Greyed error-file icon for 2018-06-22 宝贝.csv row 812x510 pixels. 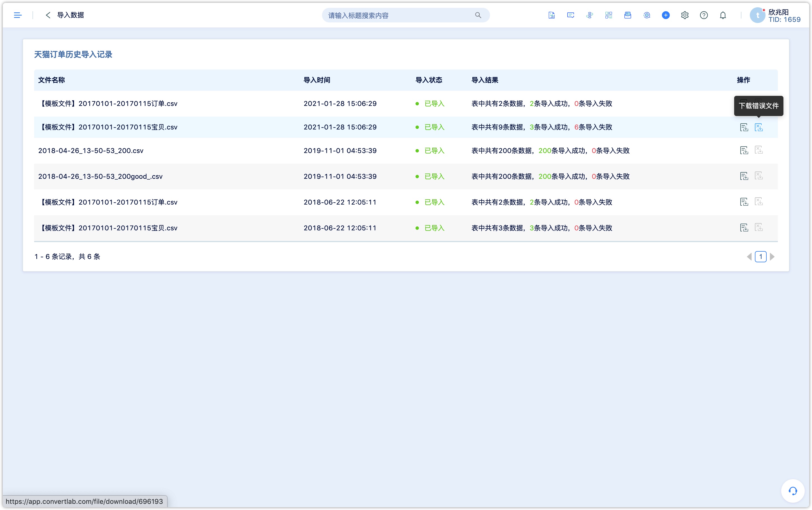click(x=759, y=227)
